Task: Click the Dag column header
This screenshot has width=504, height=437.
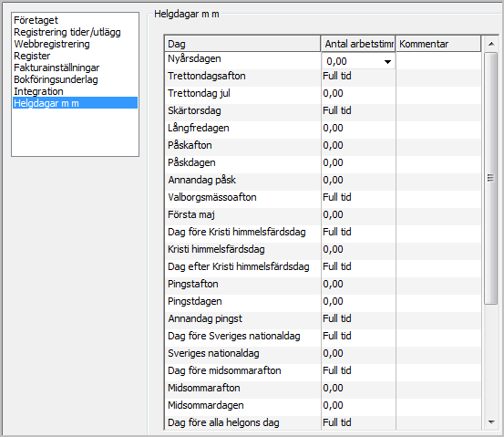Action: (242, 44)
